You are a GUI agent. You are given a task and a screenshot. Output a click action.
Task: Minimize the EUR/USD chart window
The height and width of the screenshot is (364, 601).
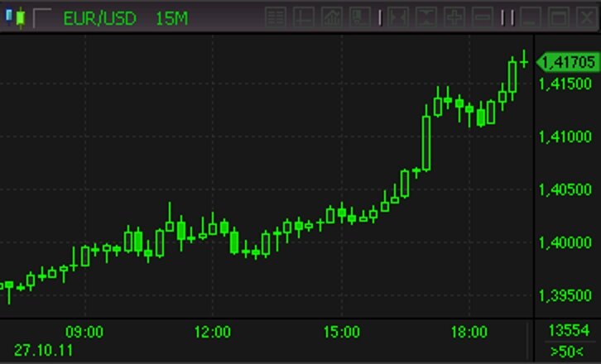(530, 17)
